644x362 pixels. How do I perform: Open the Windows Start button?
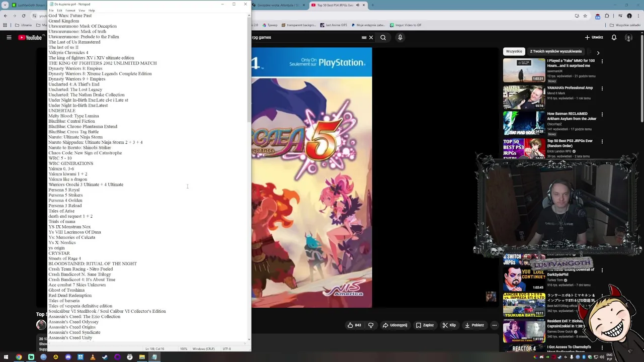point(6,357)
